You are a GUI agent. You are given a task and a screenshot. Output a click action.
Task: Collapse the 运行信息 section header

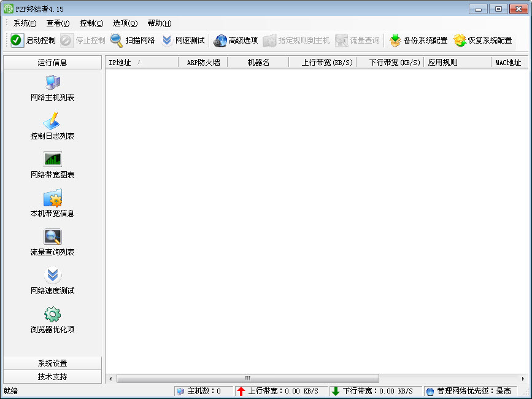click(x=53, y=63)
